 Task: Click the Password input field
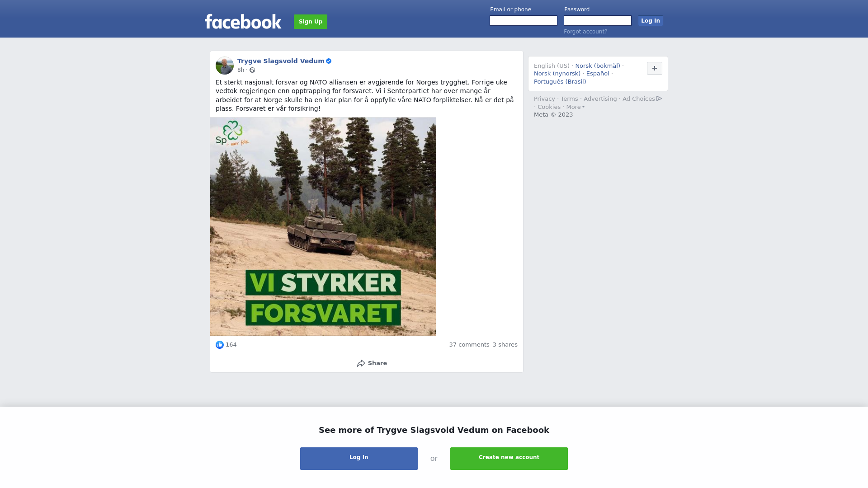tap(598, 21)
